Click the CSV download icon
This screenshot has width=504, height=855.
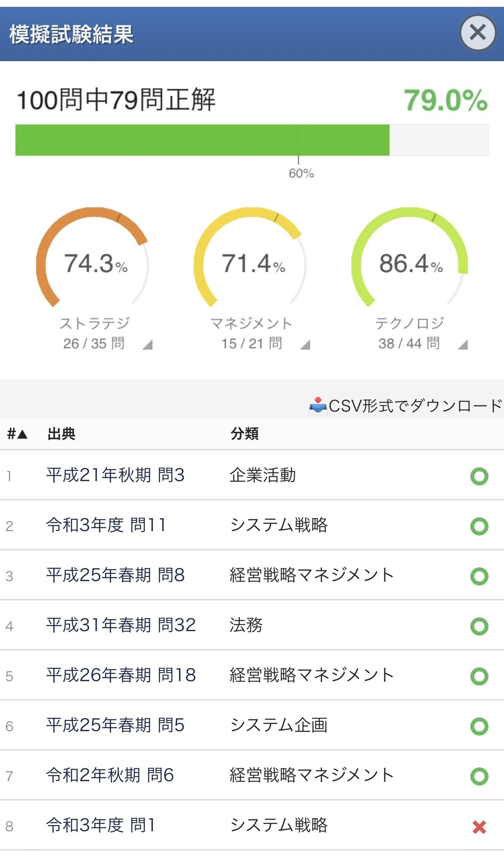point(317,406)
